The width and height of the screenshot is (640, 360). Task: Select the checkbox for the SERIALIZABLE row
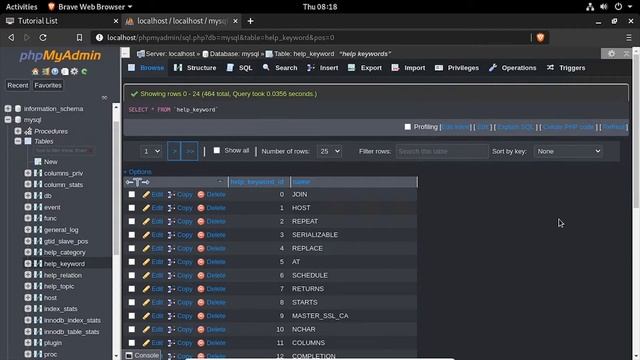pos(132,235)
